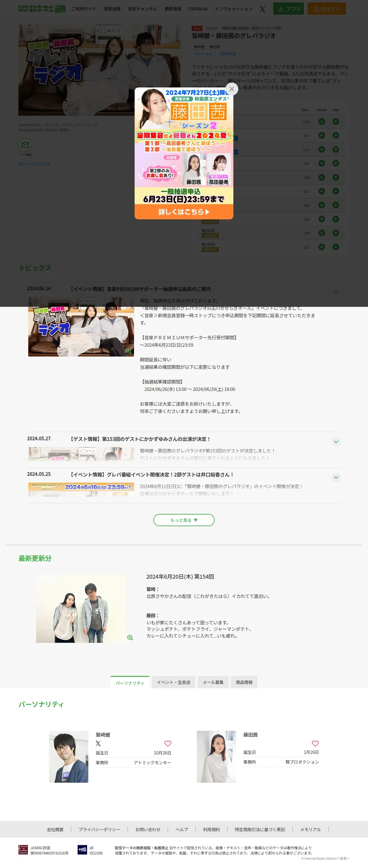Expand the 2024.05.25 event info topic

[x=336, y=477]
